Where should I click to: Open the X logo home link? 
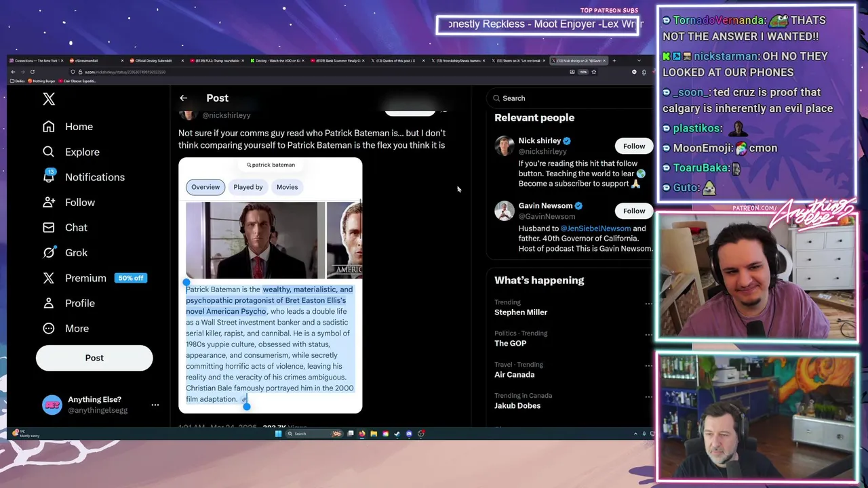pos(49,99)
